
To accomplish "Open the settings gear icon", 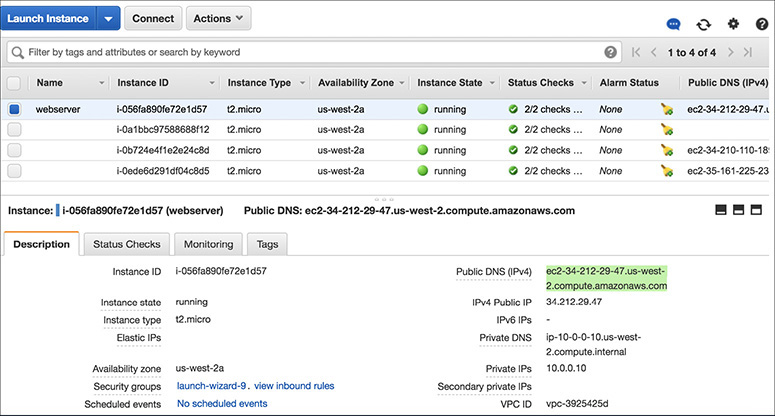I will pos(733,24).
